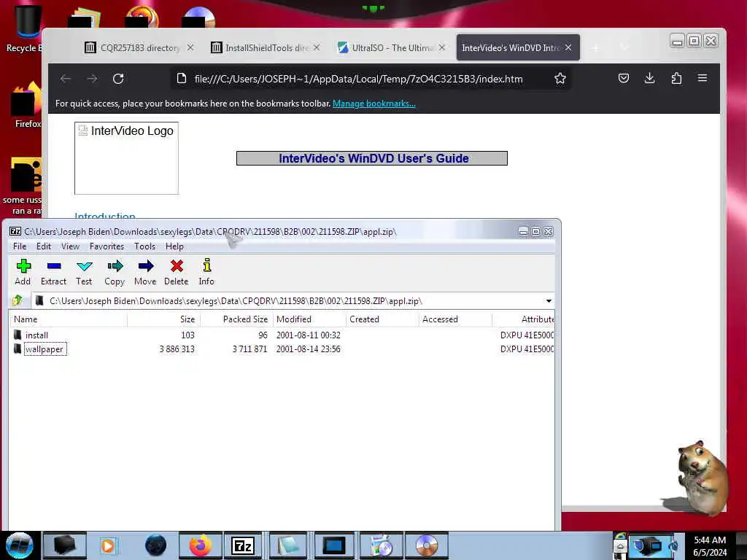Choose the Move toolbar icon
This screenshot has height=560, width=747.
click(x=145, y=272)
